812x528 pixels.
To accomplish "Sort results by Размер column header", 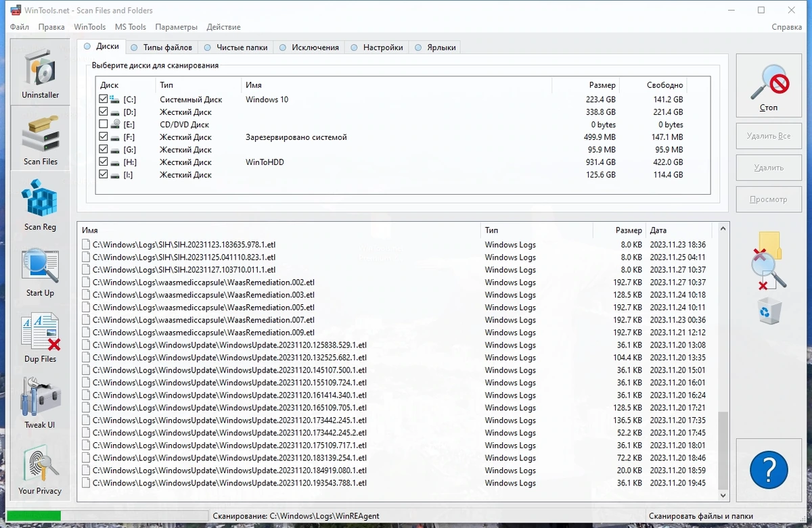I will pos(620,231).
